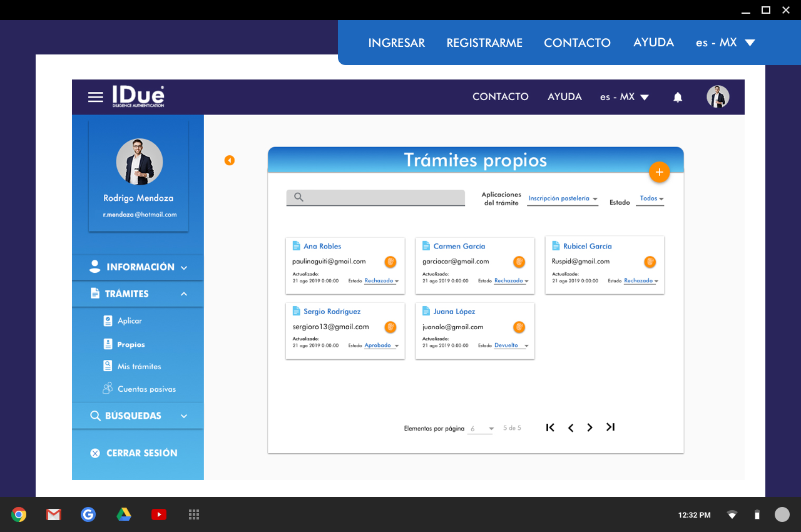
Task: Open the hamburger menu next to IDue logo
Action: [x=95, y=97]
